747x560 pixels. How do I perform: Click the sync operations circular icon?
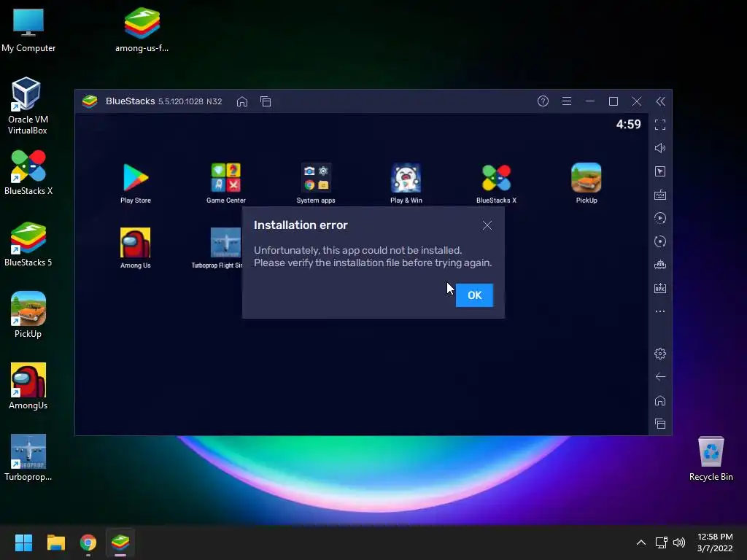tap(659, 241)
